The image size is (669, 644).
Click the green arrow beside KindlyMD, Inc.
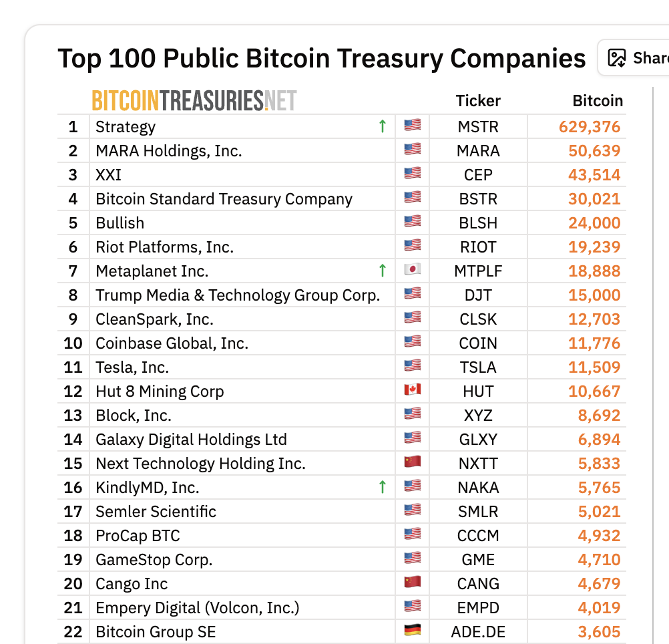[382, 486]
